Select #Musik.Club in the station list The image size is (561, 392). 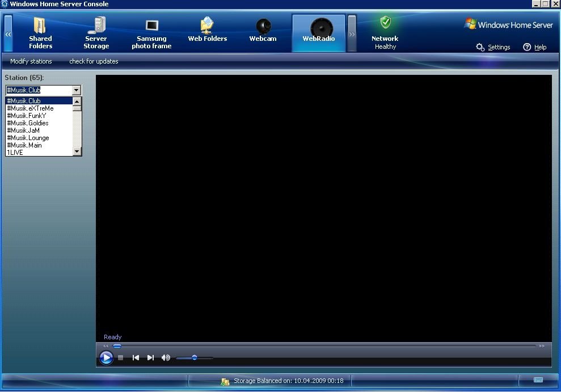point(39,101)
